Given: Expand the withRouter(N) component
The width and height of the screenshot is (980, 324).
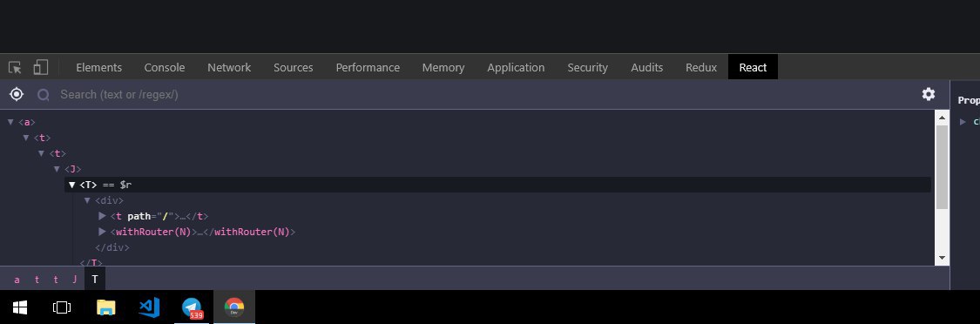Looking at the screenshot, I should coord(103,232).
